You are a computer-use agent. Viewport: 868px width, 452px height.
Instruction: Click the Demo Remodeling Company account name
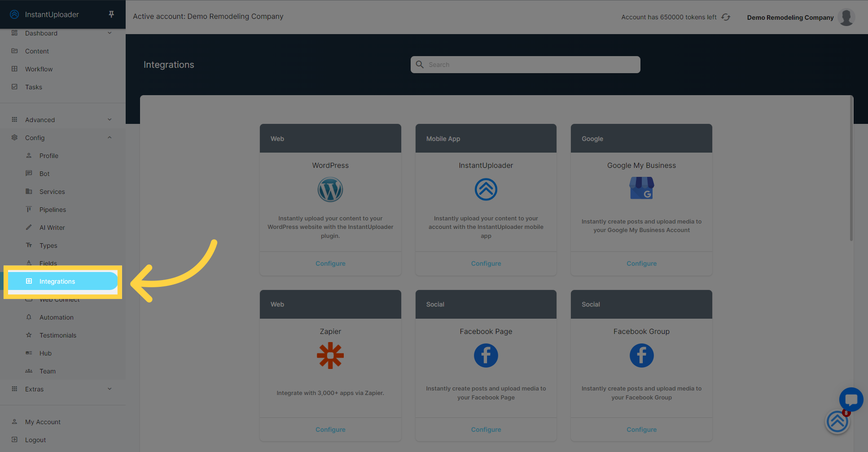tap(790, 18)
